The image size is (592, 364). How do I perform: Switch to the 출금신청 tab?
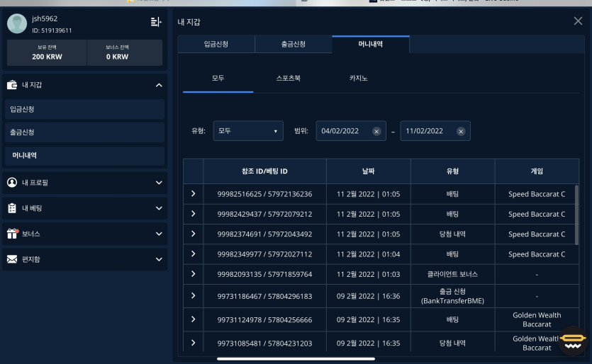click(294, 44)
